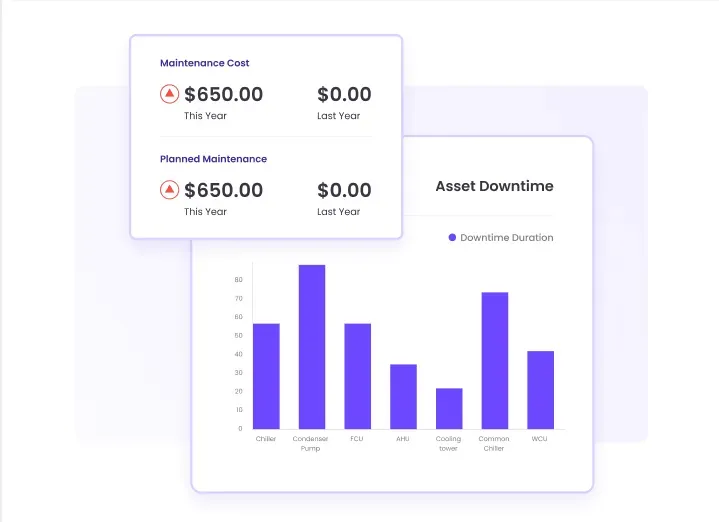Click Maintenance Cost $0.00 Last Year value
This screenshot has height=522, width=719.
[x=344, y=95]
